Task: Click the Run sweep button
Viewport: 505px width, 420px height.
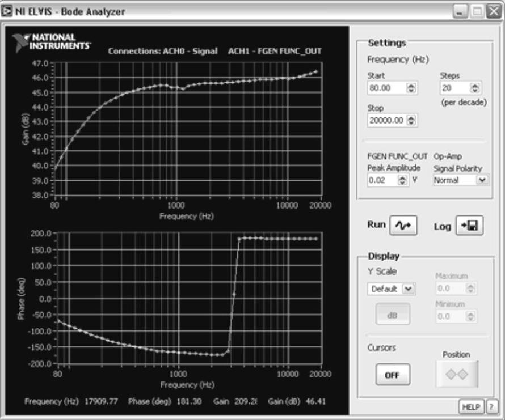Action: 403,225
